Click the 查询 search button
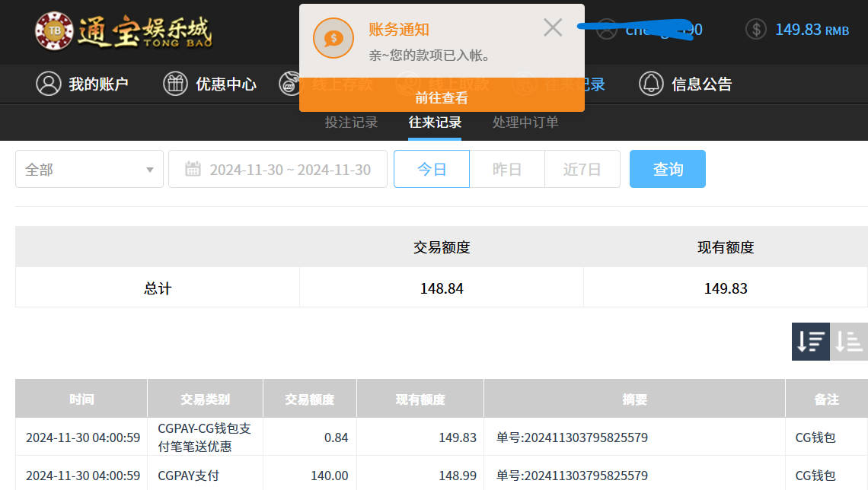 [668, 169]
